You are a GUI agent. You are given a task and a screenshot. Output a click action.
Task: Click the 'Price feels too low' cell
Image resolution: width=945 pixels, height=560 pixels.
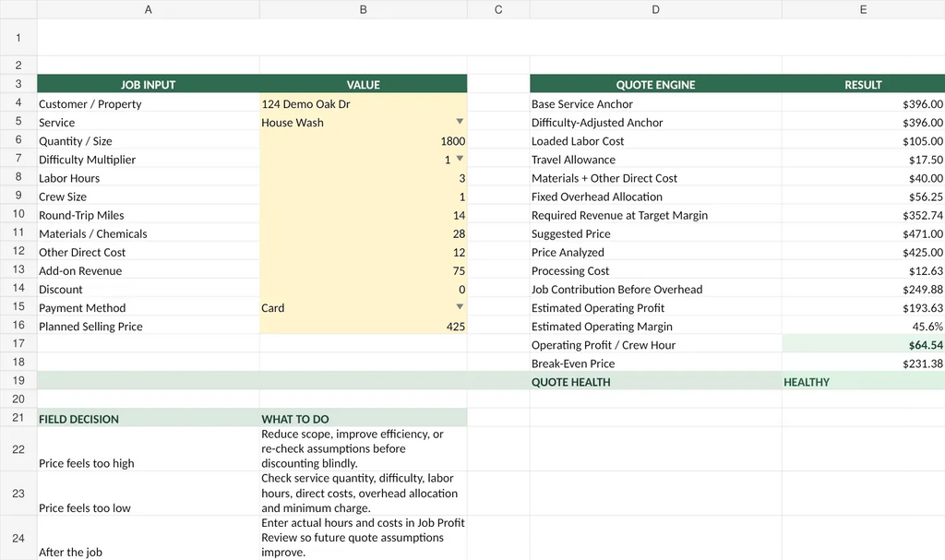tap(149, 493)
